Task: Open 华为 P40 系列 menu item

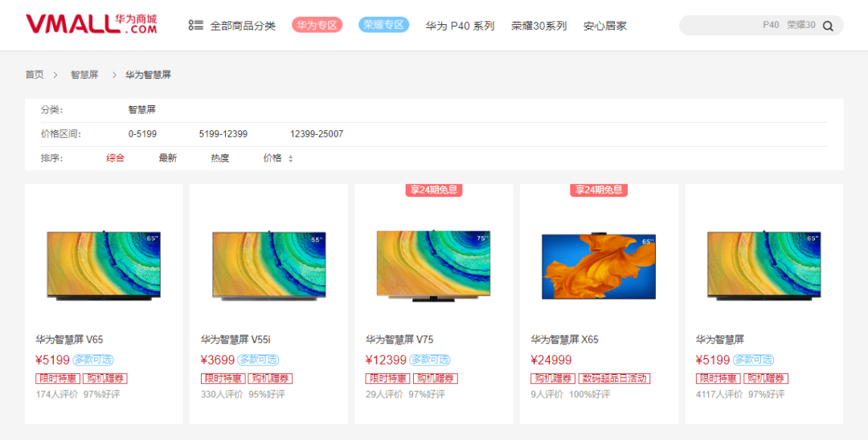Action: pos(460,26)
